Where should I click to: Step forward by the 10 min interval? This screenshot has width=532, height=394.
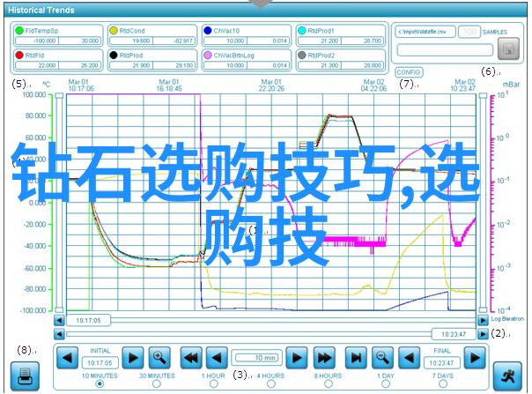pyautogui.click(x=297, y=357)
